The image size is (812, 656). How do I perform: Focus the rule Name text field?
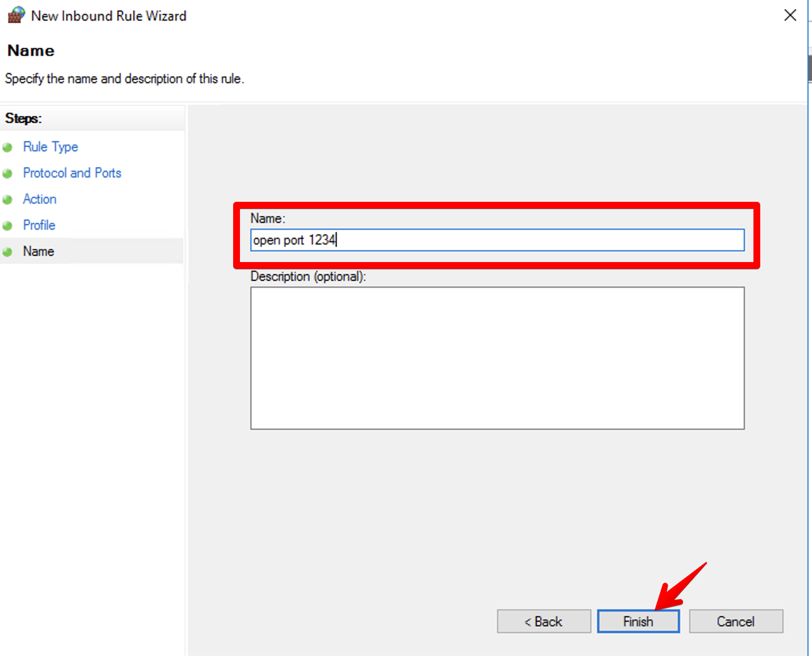(497, 240)
